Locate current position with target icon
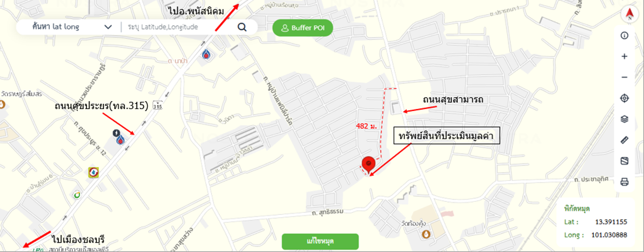This screenshot has width=644, height=252. (x=624, y=98)
